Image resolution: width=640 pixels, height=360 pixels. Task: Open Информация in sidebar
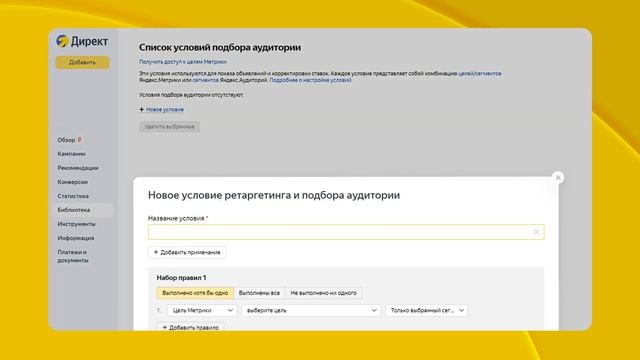76,238
